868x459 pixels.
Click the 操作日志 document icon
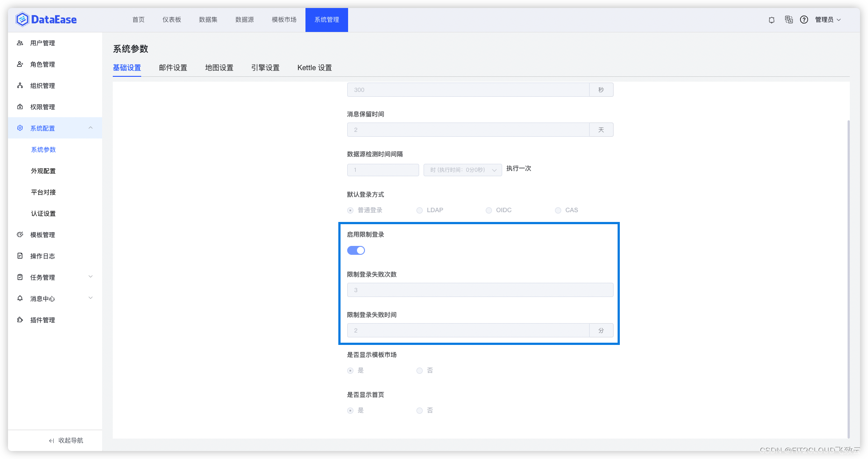pos(20,256)
